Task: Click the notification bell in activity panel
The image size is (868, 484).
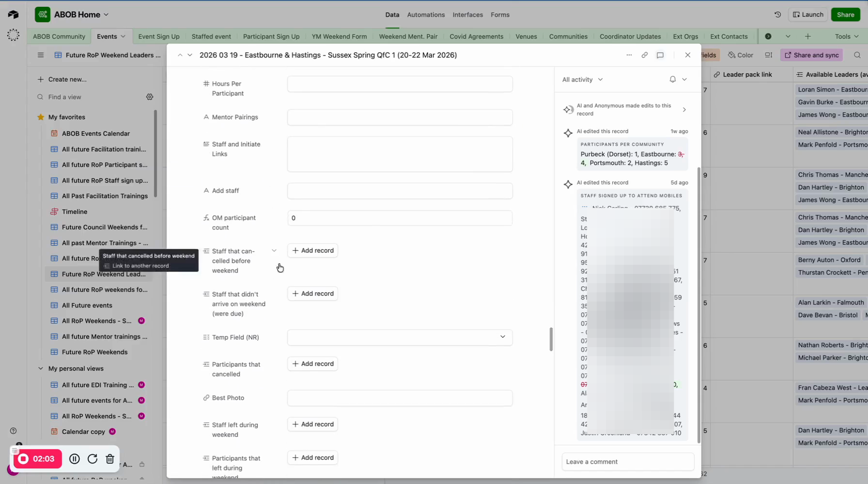Action: tap(672, 79)
